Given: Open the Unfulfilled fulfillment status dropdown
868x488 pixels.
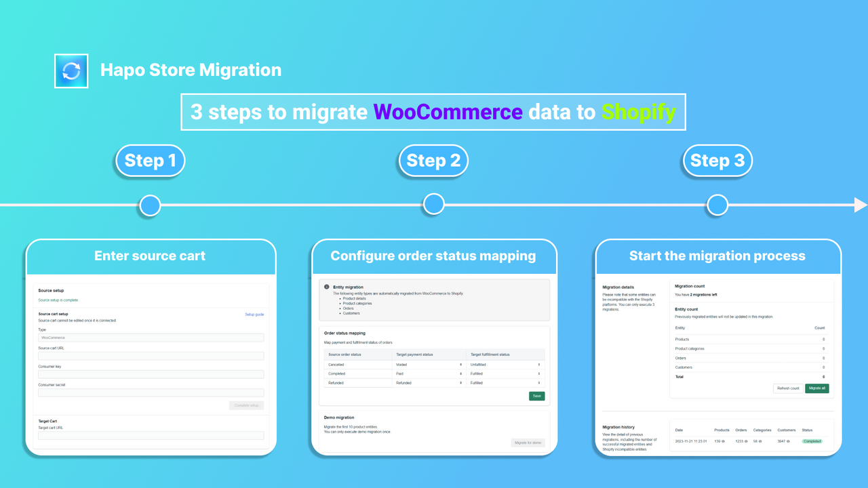Looking at the screenshot, I should tap(505, 365).
